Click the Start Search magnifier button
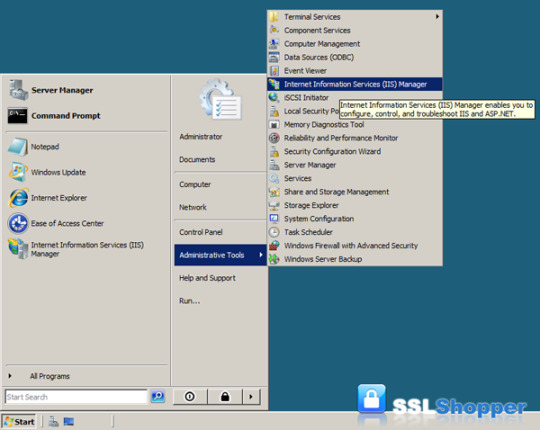The width and height of the screenshot is (540, 430). click(158, 396)
